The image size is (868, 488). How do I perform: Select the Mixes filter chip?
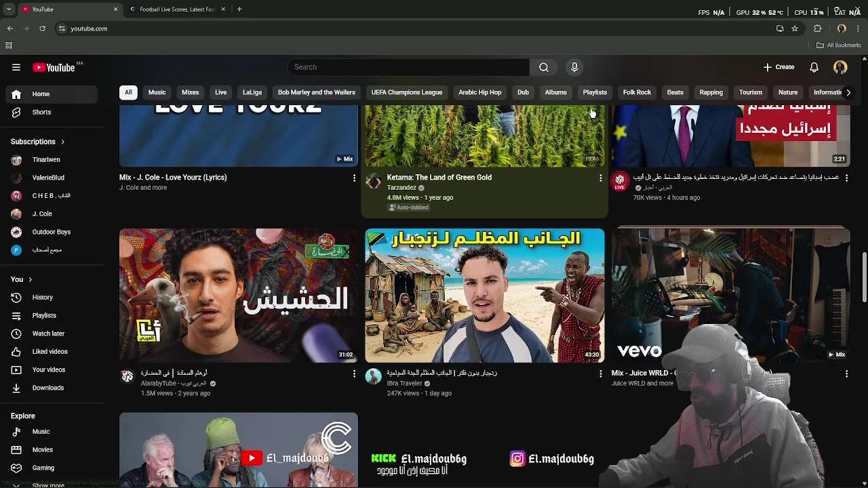pyautogui.click(x=191, y=92)
